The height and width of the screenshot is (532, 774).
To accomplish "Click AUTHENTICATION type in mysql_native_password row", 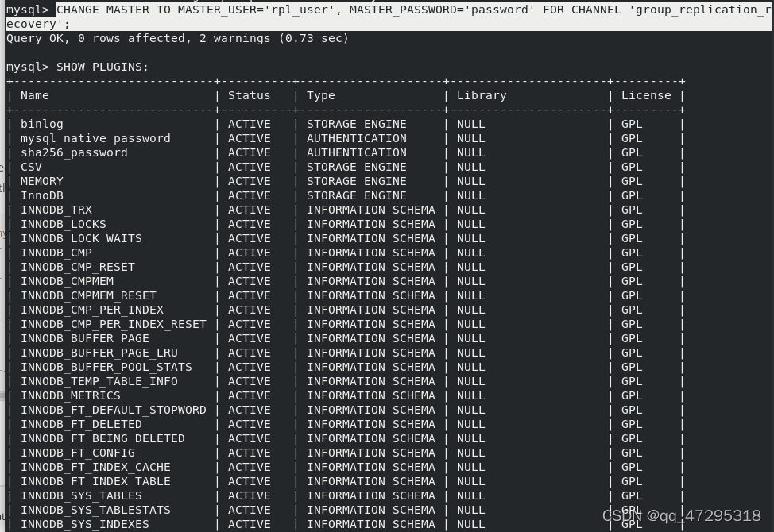I will coord(356,138).
